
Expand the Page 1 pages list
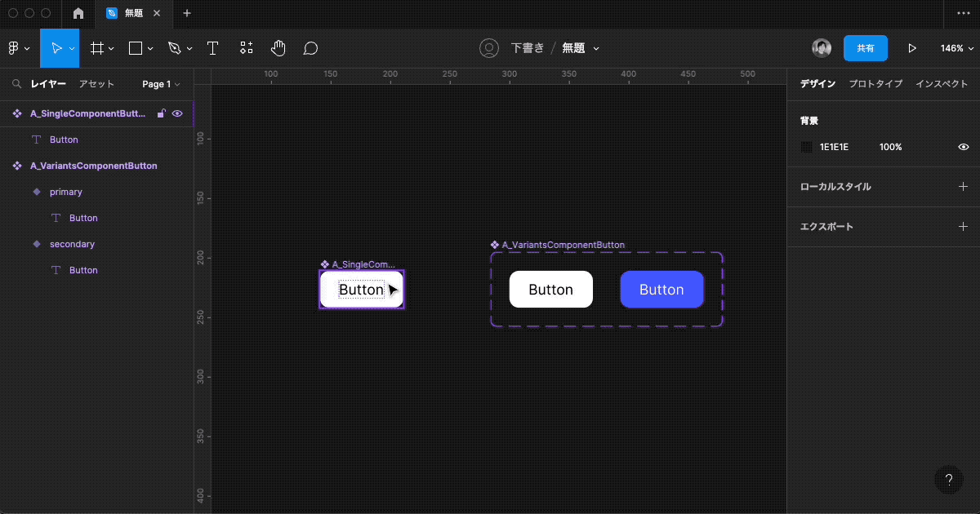click(161, 84)
